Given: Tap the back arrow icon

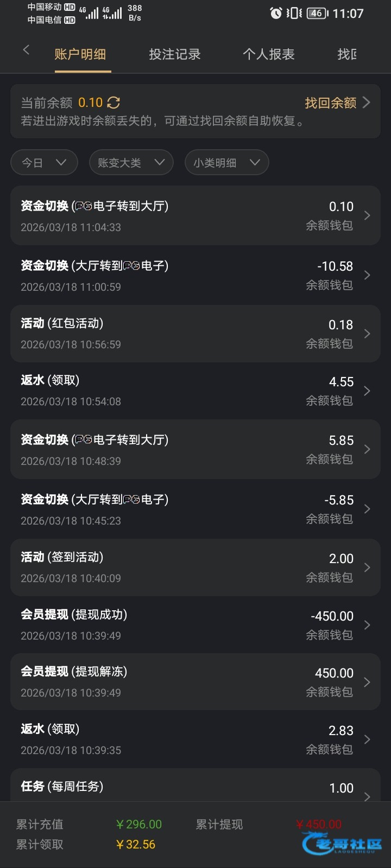Looking at the screenshot, I should coord(26,50).
